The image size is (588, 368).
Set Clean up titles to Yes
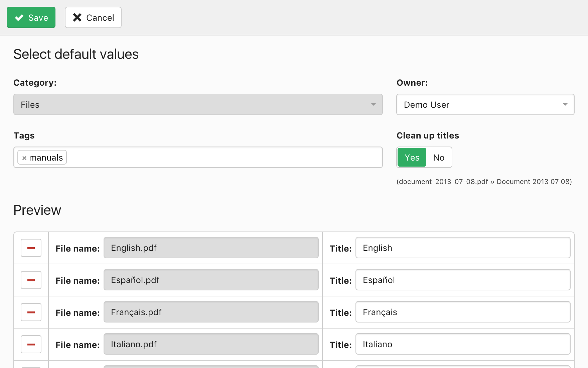pyautogui.click(x=412, y=157)
